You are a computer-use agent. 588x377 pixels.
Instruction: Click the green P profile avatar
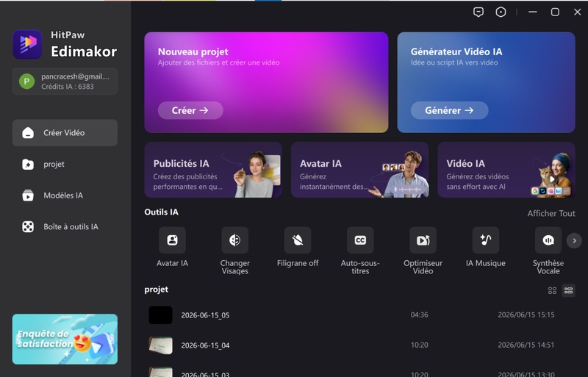point(27,82)
